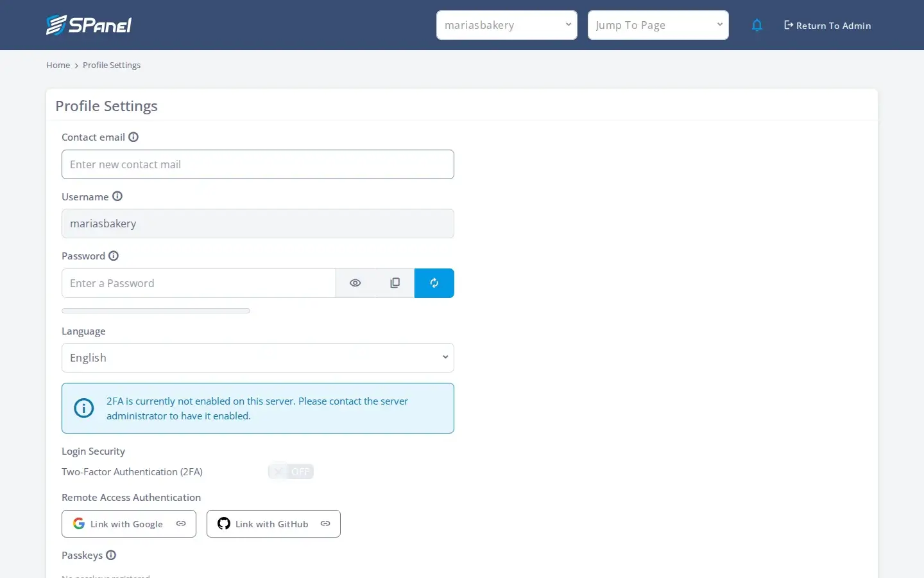Toggle the Two-Factor Authentication switch
924x578 pixels.
pos(291,471)
